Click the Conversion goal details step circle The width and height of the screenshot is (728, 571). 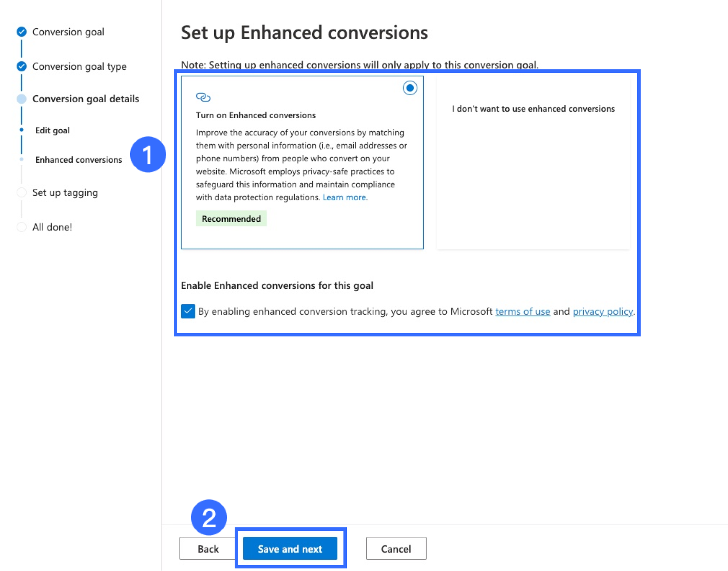tap(21, 99)
